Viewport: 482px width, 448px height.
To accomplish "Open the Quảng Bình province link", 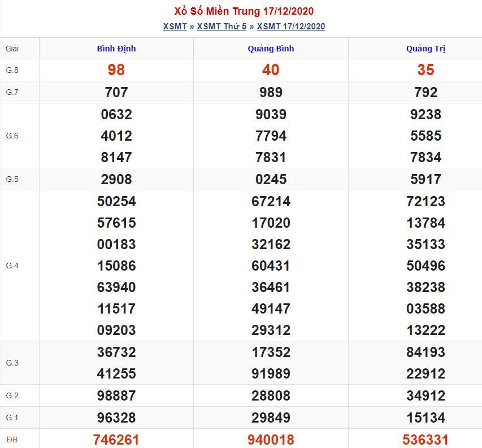I will click(271, 49).
